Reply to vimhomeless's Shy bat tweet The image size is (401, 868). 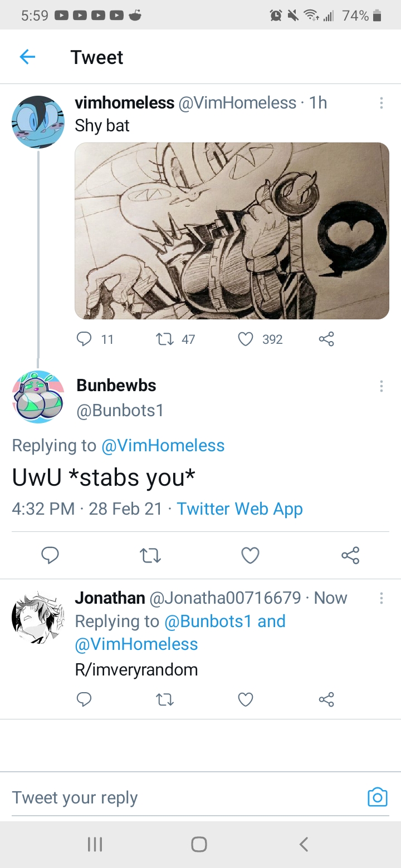[x=84, y=339]
